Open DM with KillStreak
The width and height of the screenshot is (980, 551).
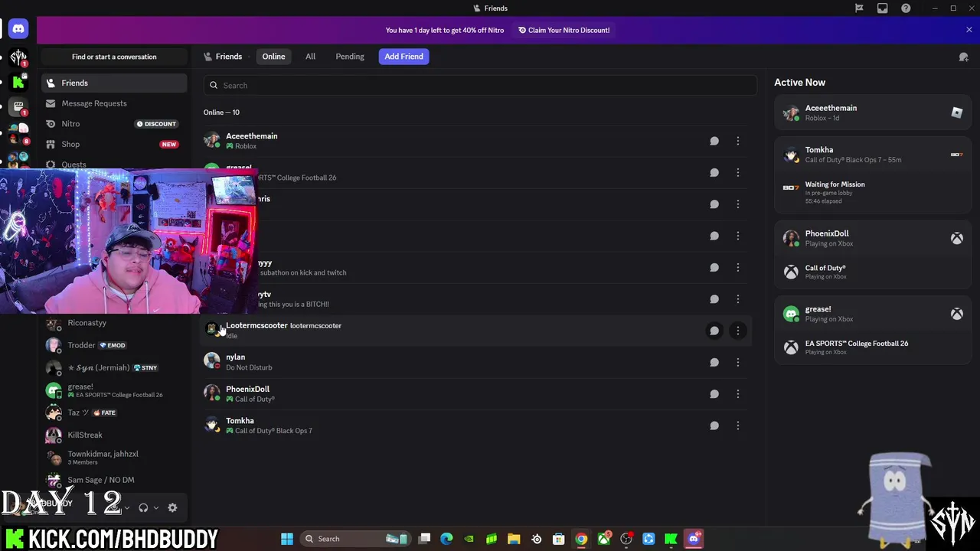click(114, 435)
